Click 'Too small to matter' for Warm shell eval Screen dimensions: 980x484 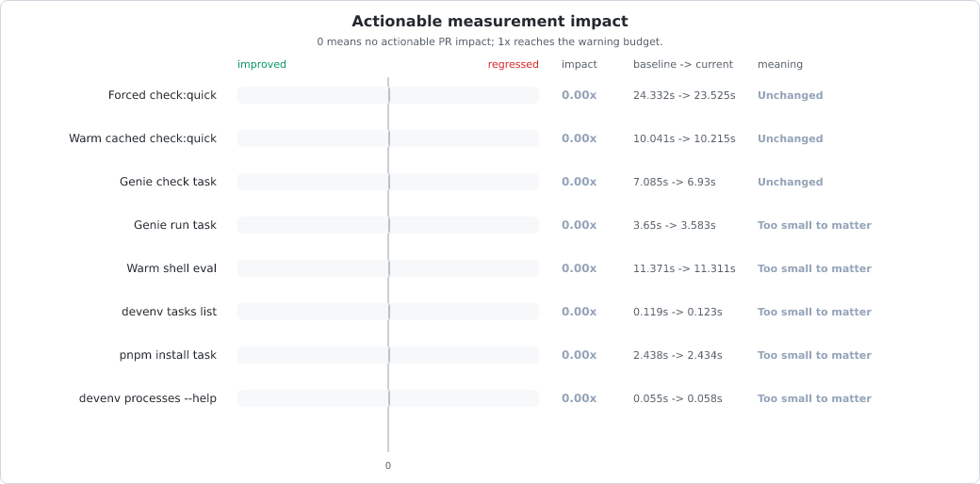[814, 268]
